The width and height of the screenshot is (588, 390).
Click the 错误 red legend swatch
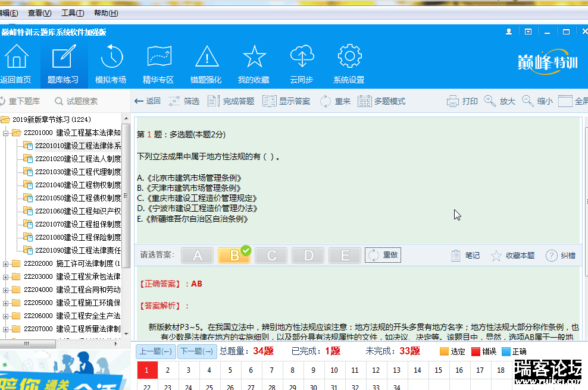click(476, 351)
